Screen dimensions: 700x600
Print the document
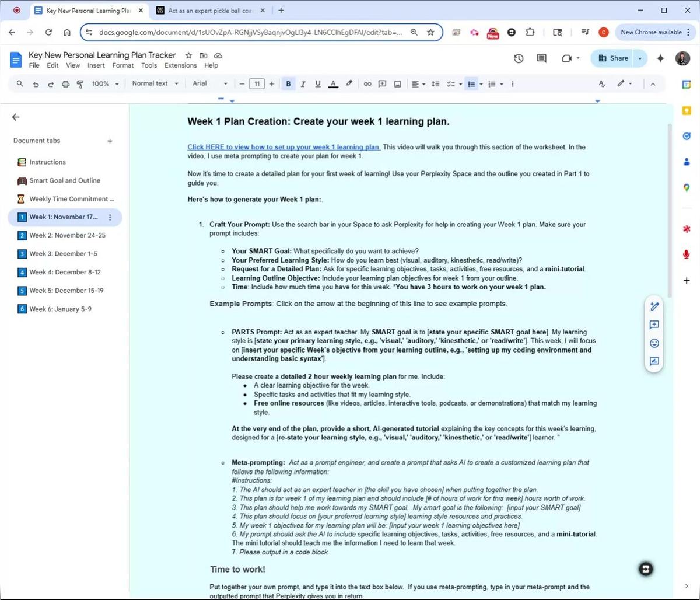(x=65, y=84)
